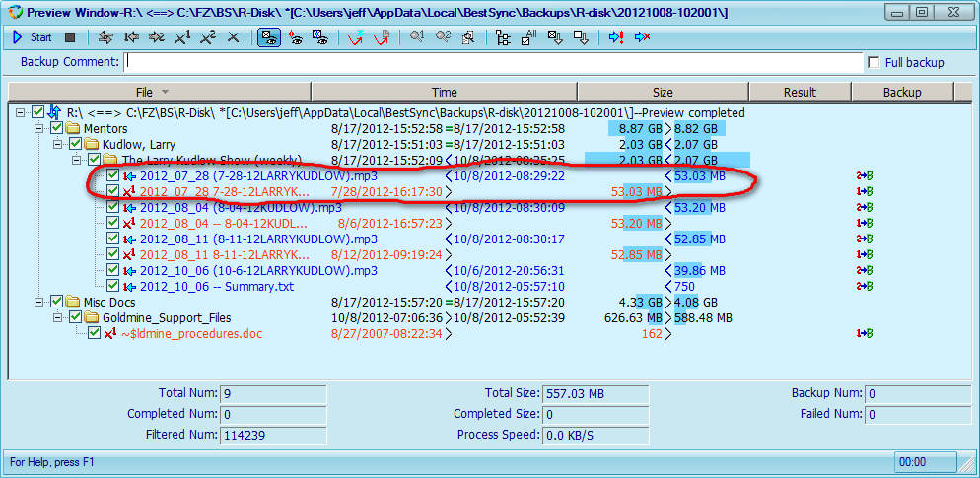Click the 588.48 MB size in Goldmine row
This screenshot has height=478, width=980.
coord(703,317)
